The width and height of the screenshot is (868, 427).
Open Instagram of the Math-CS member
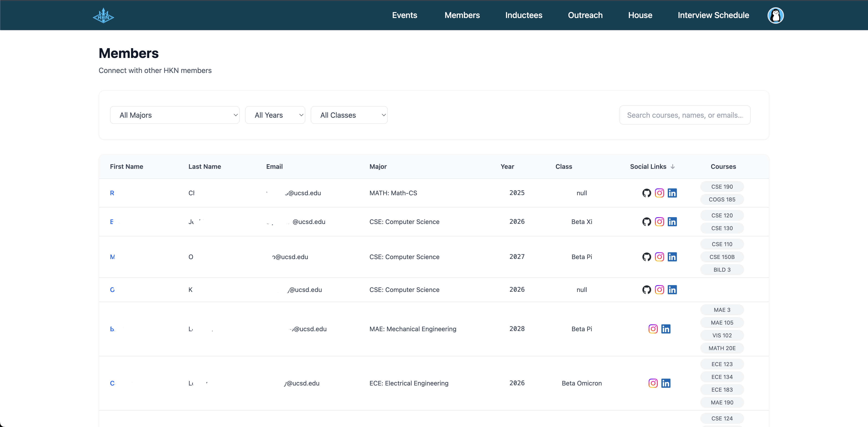(x=659, y=193)
